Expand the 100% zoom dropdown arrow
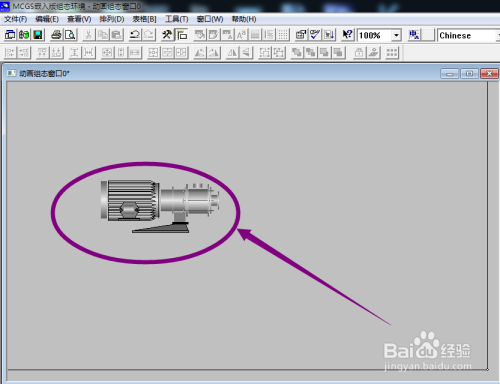This screenshot has height=384, width=500. [x=396, y=35]
